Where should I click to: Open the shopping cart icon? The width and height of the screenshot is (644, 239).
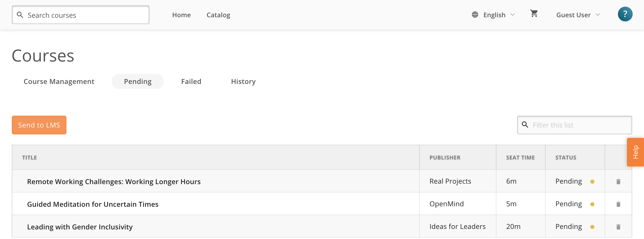(x=534, y=14)
